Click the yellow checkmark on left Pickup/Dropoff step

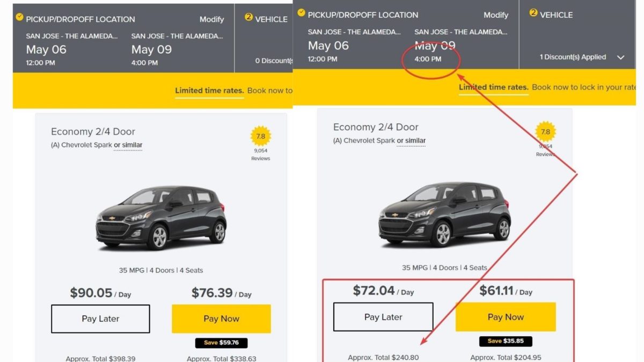tap(20, 18)
